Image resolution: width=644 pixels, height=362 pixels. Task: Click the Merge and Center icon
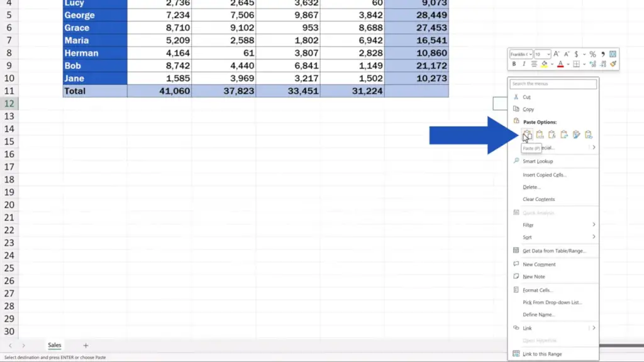coord(612,55)
